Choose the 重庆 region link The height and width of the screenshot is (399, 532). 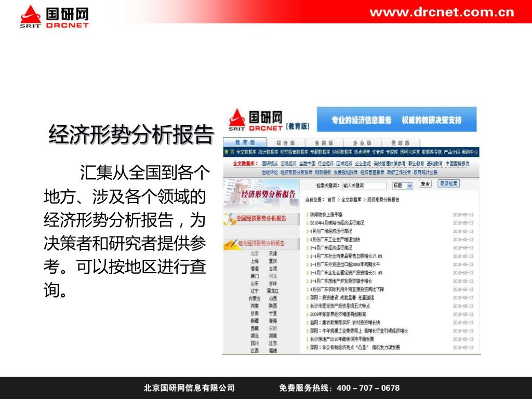[273, 261]
